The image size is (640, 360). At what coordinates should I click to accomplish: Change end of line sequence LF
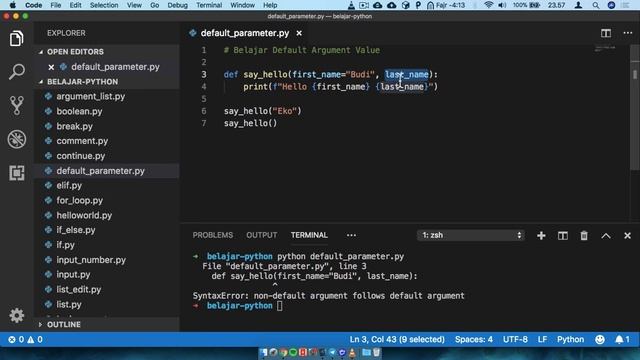point(542,340)
